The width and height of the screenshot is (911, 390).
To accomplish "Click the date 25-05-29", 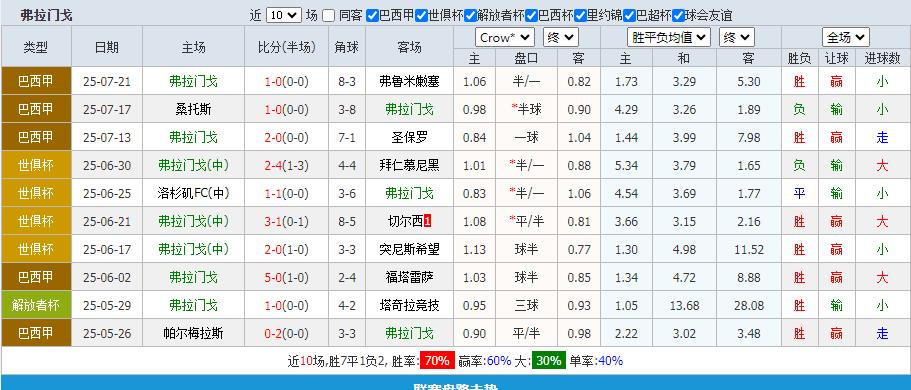I will click(x=107, y=305).
